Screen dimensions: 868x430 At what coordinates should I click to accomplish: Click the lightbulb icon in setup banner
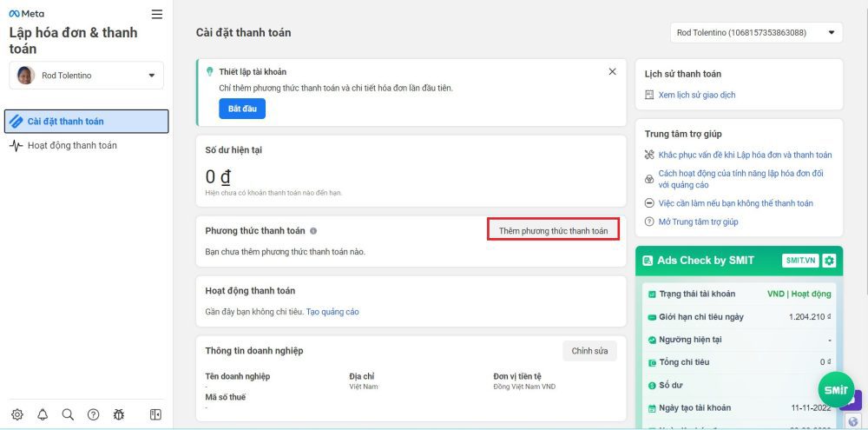pyautogui.click(x=210, y=72)
